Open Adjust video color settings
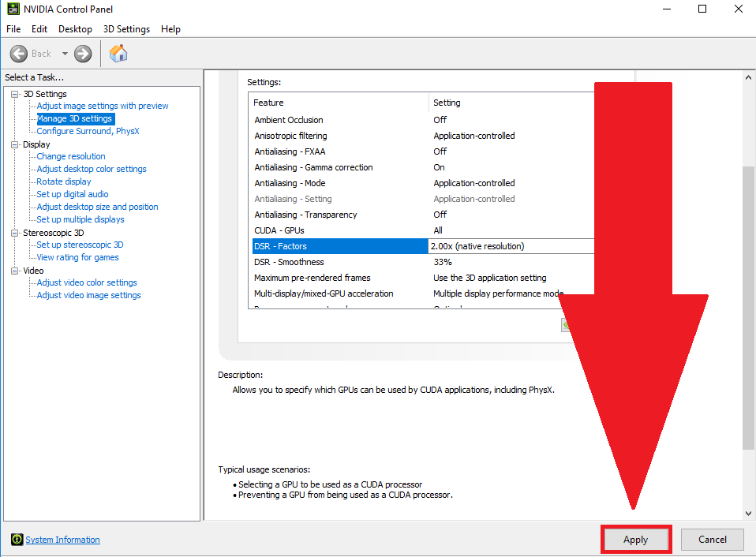 click(87, 282)
